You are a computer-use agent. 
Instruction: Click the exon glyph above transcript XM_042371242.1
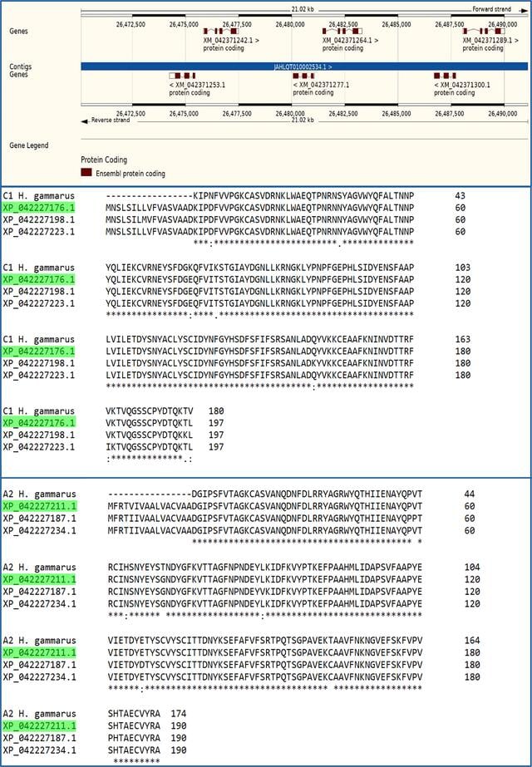pos(221,32)
